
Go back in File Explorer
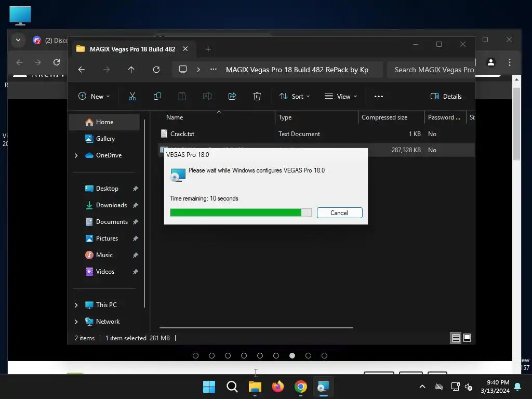pos(82,70)
